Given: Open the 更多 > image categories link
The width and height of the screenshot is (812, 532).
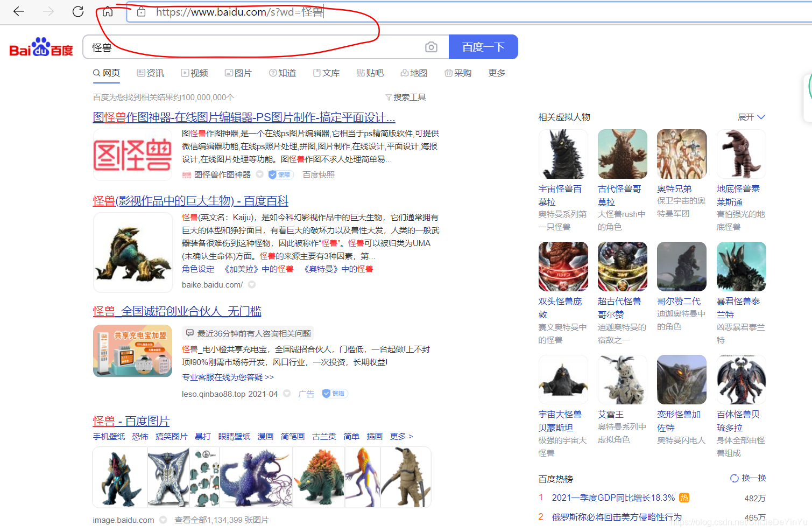Looking at the screenshot, I should [x=401, y=436].
